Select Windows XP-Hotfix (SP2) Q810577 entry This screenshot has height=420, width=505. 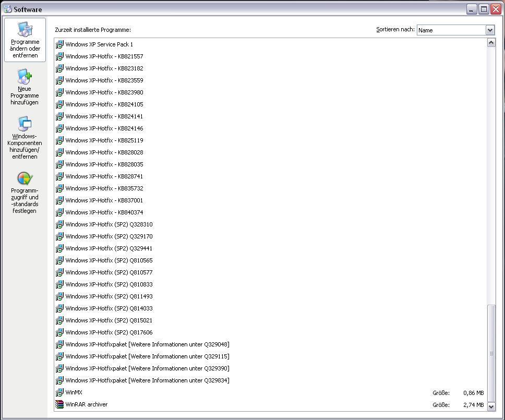click(x=109, y=272)
